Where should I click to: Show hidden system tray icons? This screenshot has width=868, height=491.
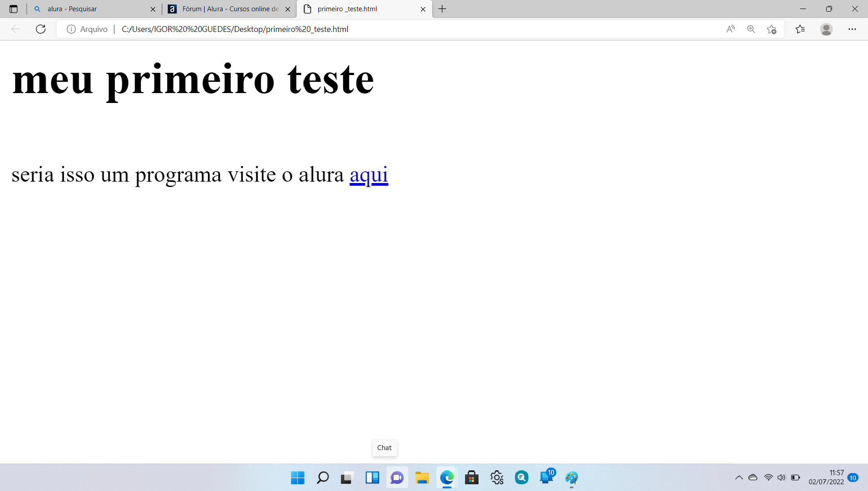tap(739, 478)
